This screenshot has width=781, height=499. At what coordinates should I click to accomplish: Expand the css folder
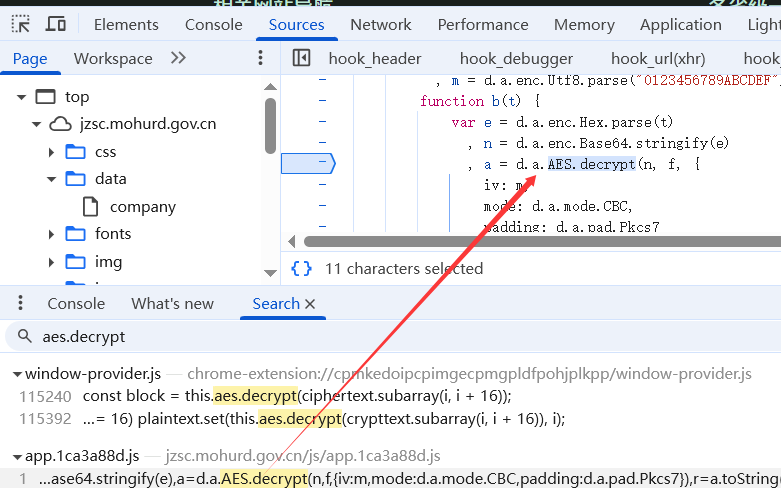tap(51, 152)
